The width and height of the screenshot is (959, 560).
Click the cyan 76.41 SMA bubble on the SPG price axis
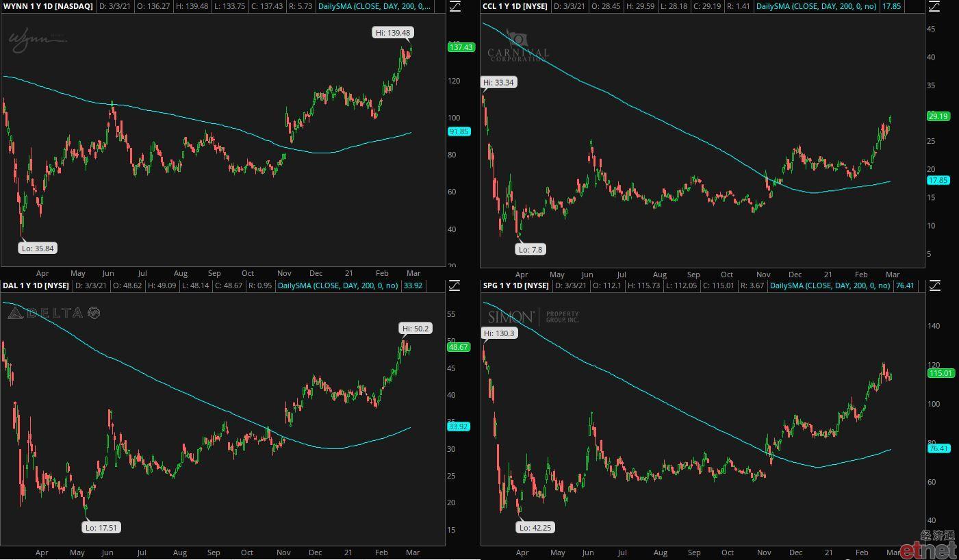coord(938,448)
